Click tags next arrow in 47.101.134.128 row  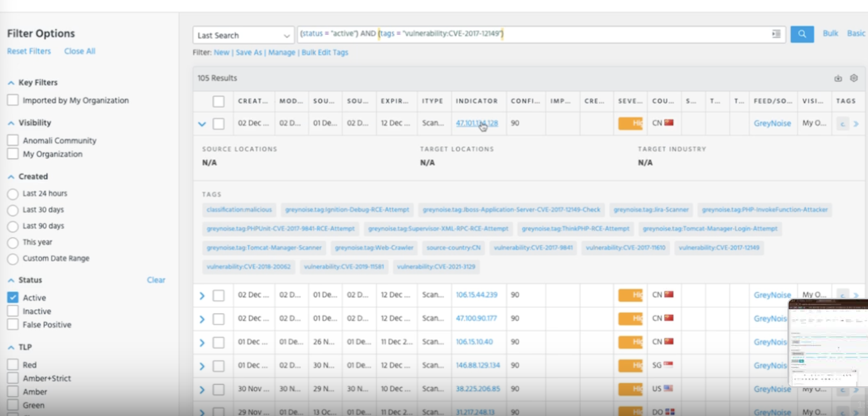click(856, 124)
